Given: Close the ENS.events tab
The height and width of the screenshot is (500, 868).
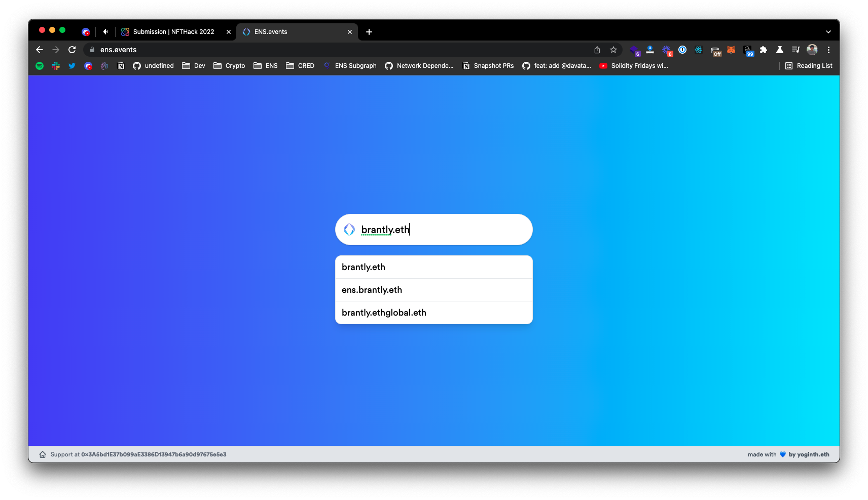Looking at the screenshot, I should pos(350,32).
